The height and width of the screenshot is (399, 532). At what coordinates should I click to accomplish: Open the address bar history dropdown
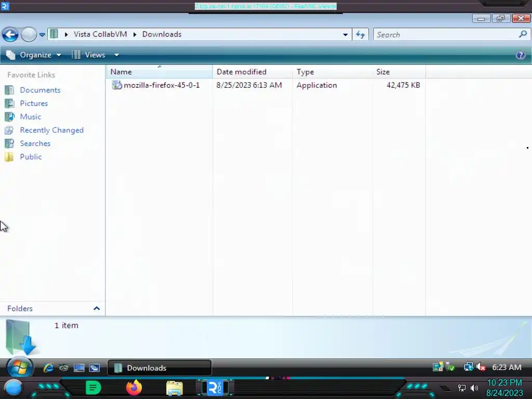click(345, 35)
